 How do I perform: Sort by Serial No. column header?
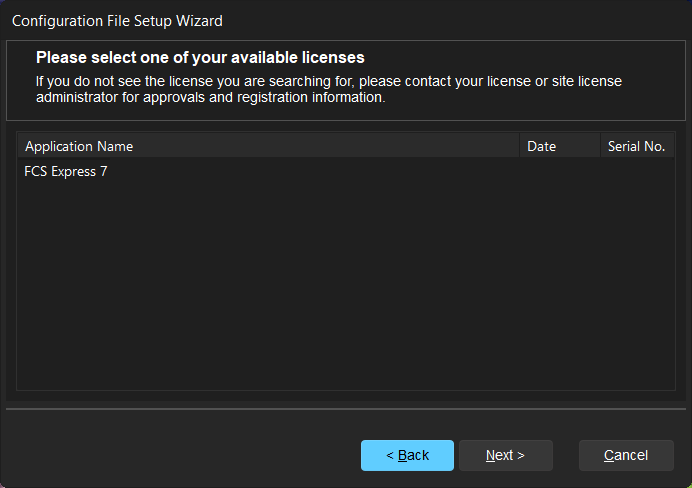(x=636, y=146)
